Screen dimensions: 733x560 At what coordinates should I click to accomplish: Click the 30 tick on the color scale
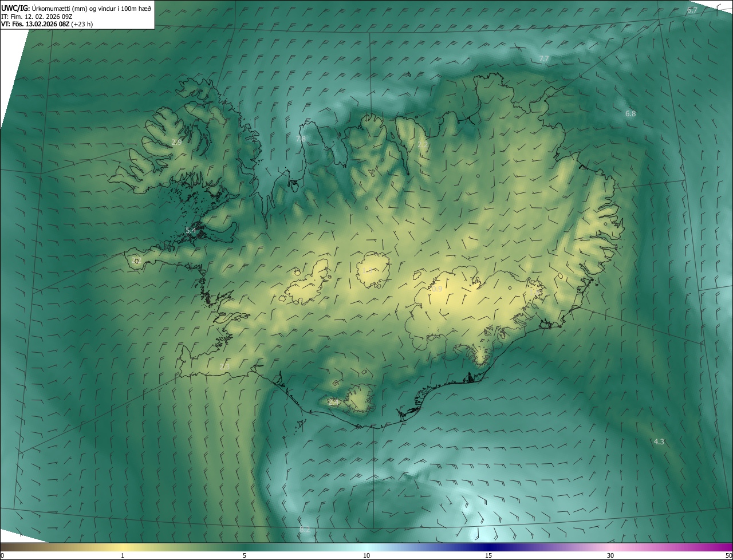pos(610,555)
